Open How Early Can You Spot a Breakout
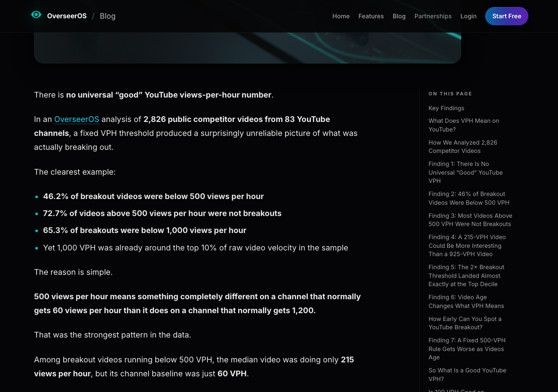This screenshot has width=558, height=392. 465,323
